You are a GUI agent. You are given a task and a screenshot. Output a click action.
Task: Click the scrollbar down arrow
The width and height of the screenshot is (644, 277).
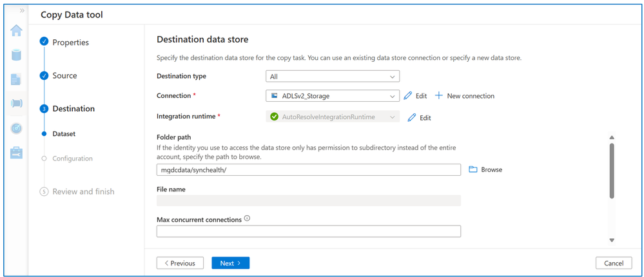point(612,240)
